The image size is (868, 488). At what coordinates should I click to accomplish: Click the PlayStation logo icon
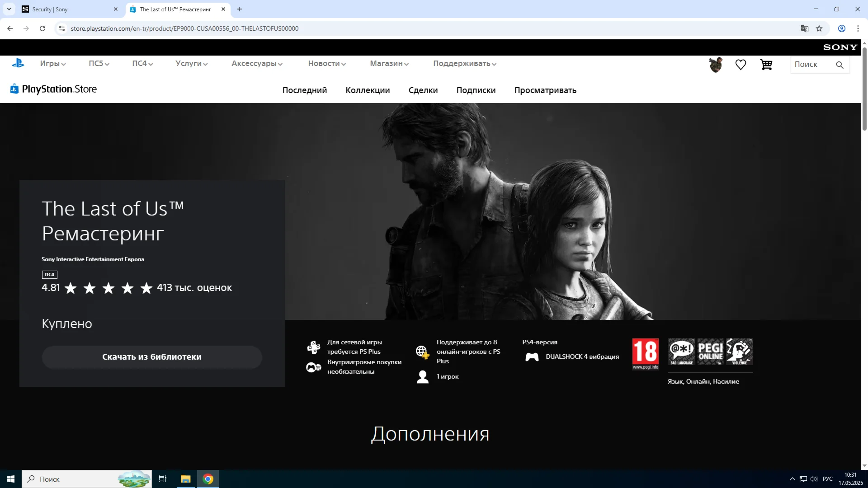(x=18, y=64)
